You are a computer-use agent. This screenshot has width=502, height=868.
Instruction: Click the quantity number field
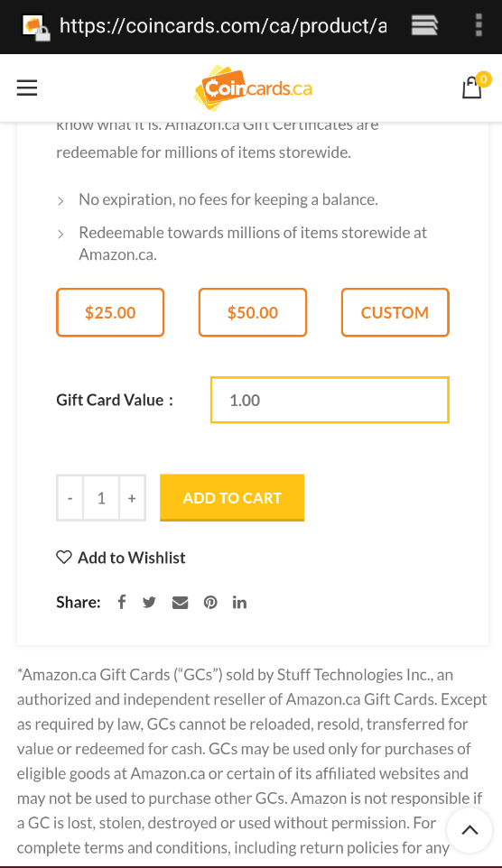pos(101,498)
